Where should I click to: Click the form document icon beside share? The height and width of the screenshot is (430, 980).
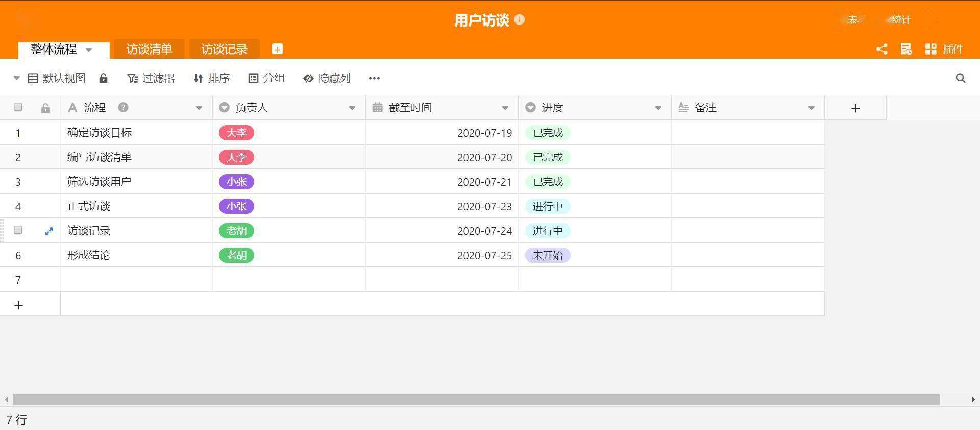coord(906,49)
